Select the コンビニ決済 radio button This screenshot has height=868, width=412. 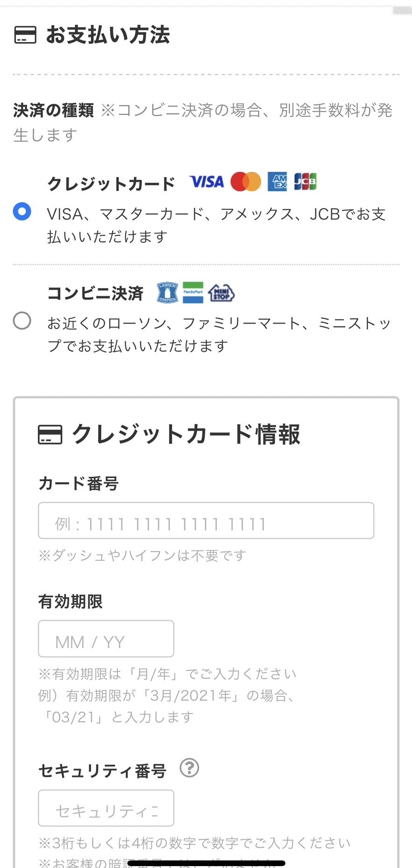click(22, 321)
